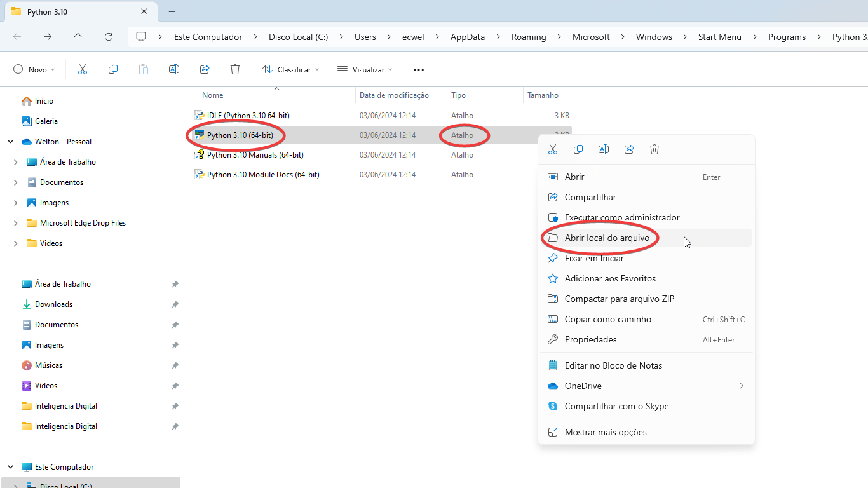
Task: Choose Executar como administrador
Action: coord(646,218)
